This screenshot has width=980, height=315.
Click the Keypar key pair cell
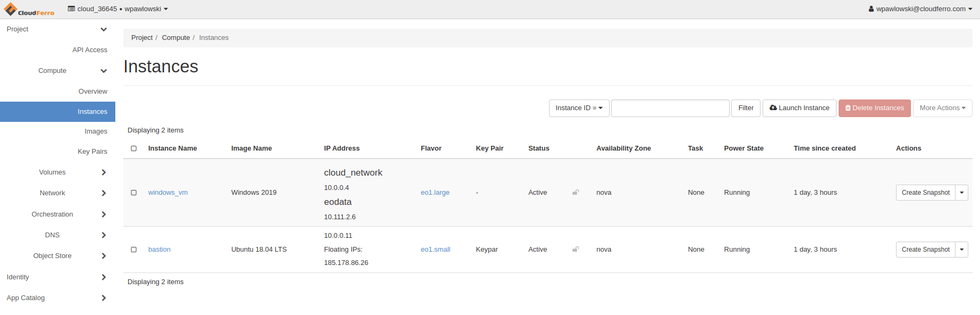[x=487, y=250]
